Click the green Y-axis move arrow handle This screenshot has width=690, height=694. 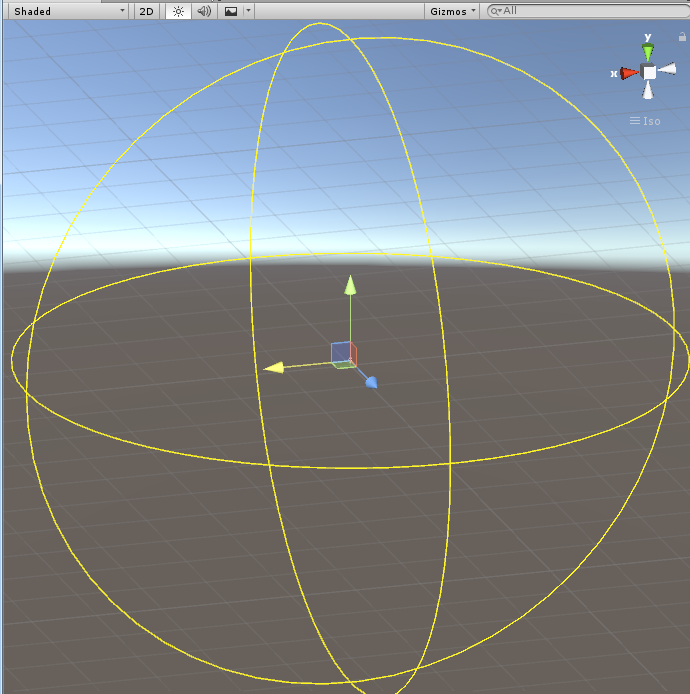coord(350,285)
